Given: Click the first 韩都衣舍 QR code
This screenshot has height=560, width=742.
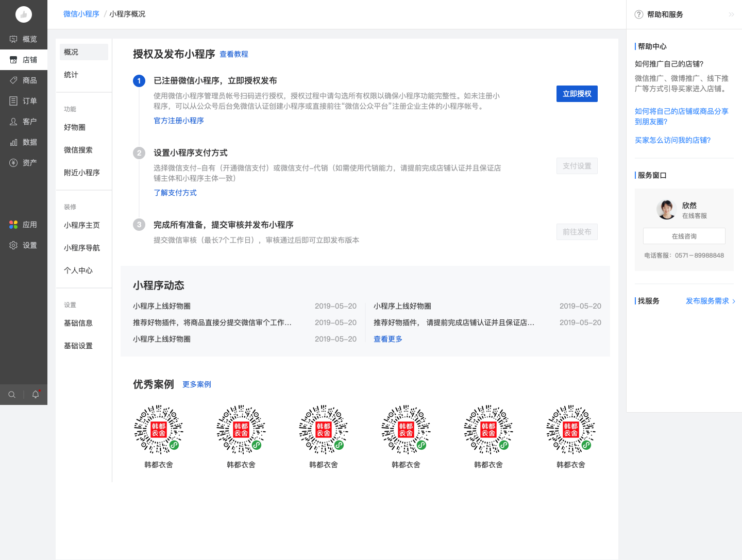Looking at the screenshot, I should 159,429.
